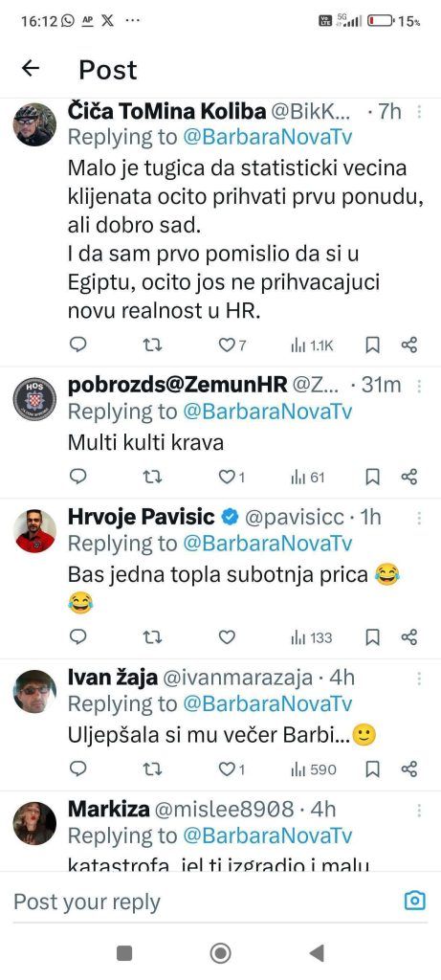The image size is (441, 980).
Task: Open camera icon in reply bar
Action: [x=415, y=901]
